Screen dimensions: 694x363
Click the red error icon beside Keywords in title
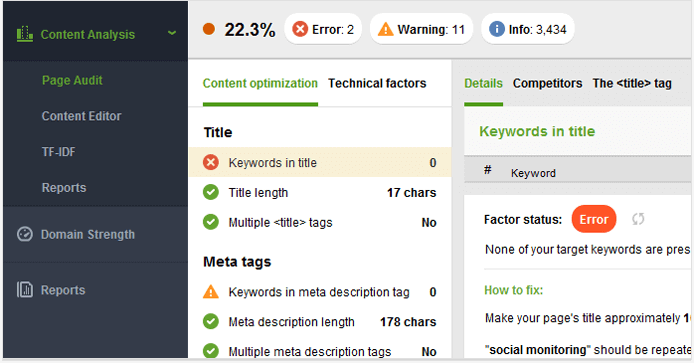[211, 162]
